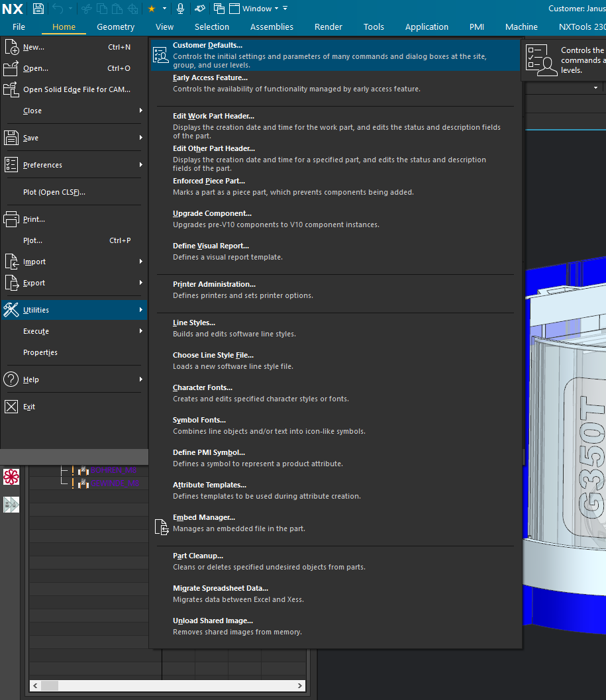Switch to the Machine ribbon tab
This screenshot has height=700, width=606.
(x=521, y=26)
